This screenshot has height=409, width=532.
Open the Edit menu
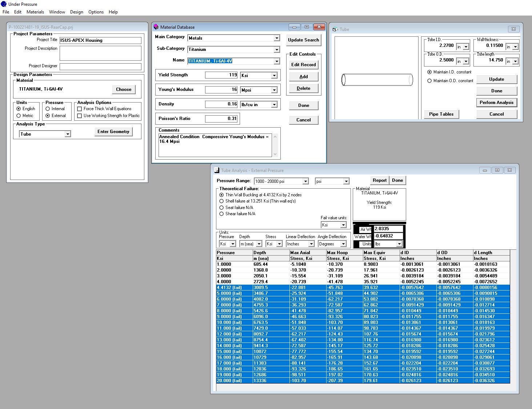[x=18, y=12]
